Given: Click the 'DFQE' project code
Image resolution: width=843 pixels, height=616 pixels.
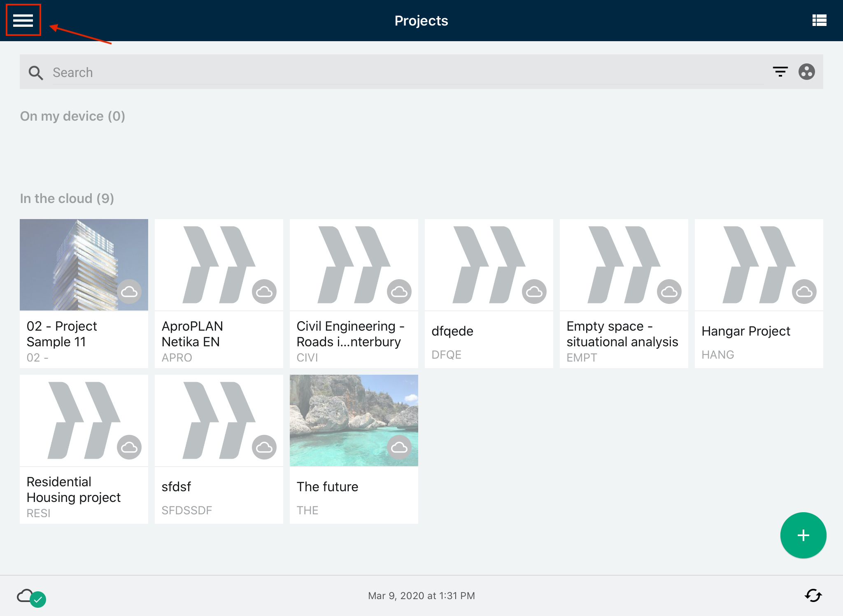Looking at the screenshot, I should [x=446, y=355].
